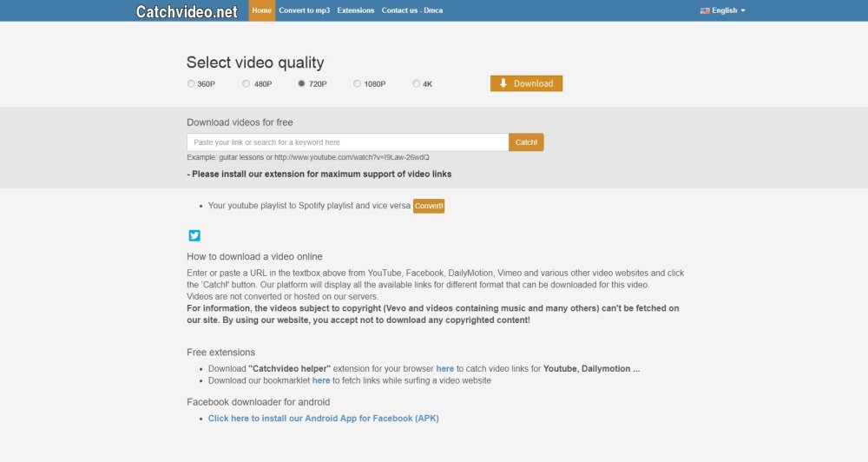Focus the paste your link input field
Viewport: 868px width, 462px height.
click(347, 142)
